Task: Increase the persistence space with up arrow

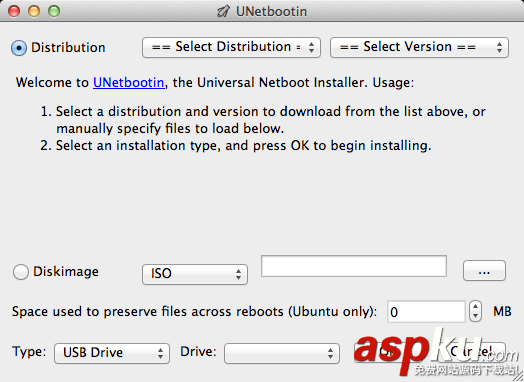Action: pos(475,306)
